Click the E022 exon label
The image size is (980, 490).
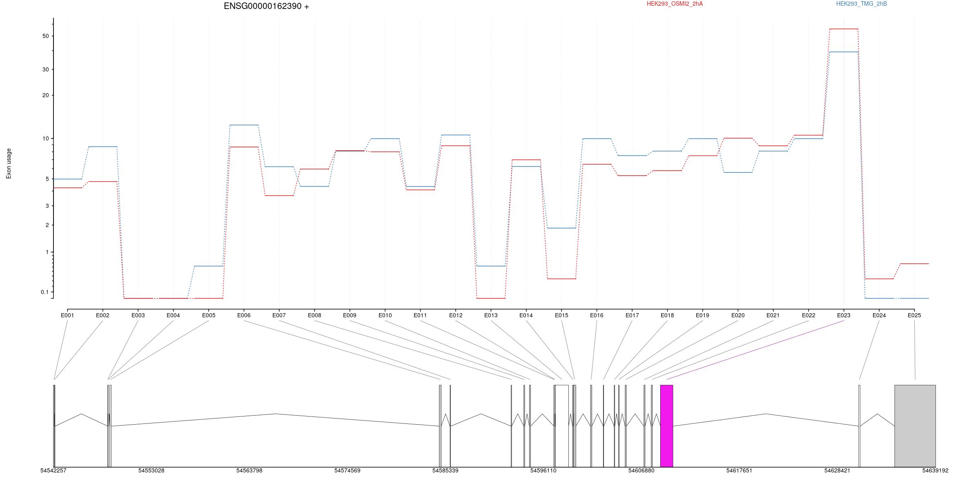(x=808, y=315)
